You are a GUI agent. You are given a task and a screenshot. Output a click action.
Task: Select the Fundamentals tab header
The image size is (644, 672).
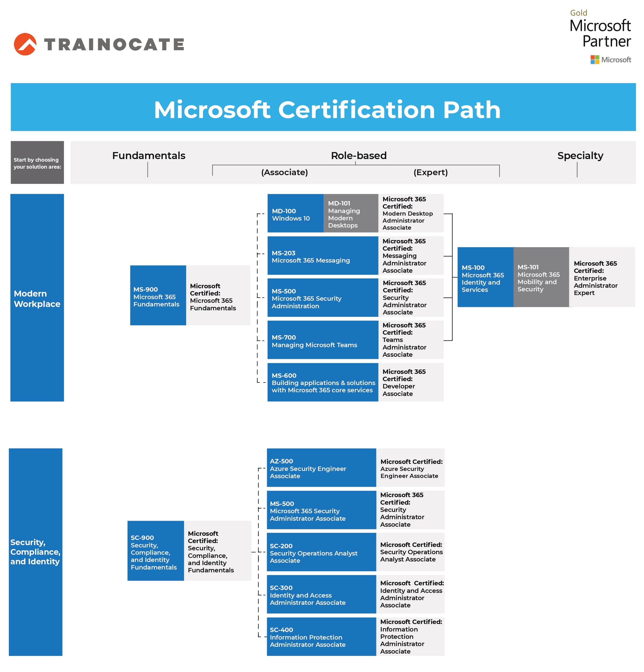[x=150, y=152]
